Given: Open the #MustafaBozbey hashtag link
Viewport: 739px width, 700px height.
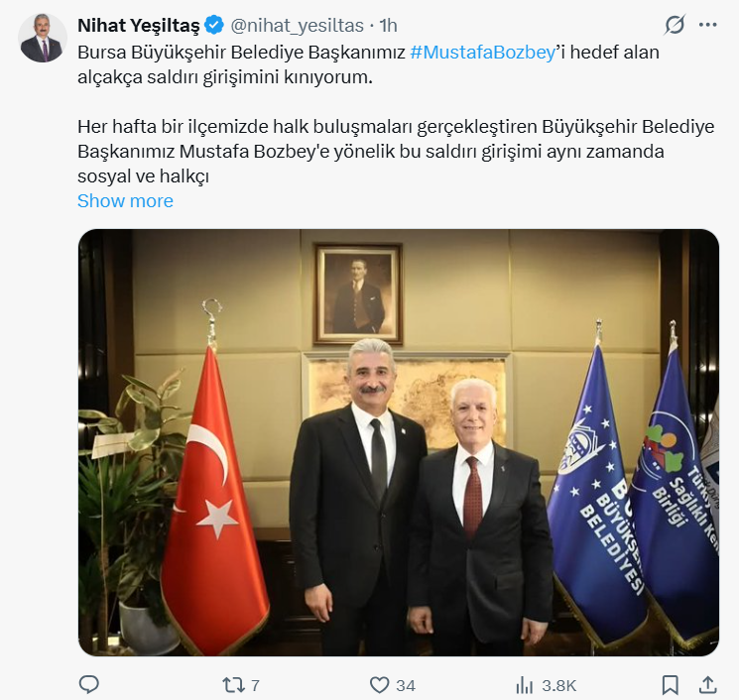Looking at the screenshot, I should [483, 53].
